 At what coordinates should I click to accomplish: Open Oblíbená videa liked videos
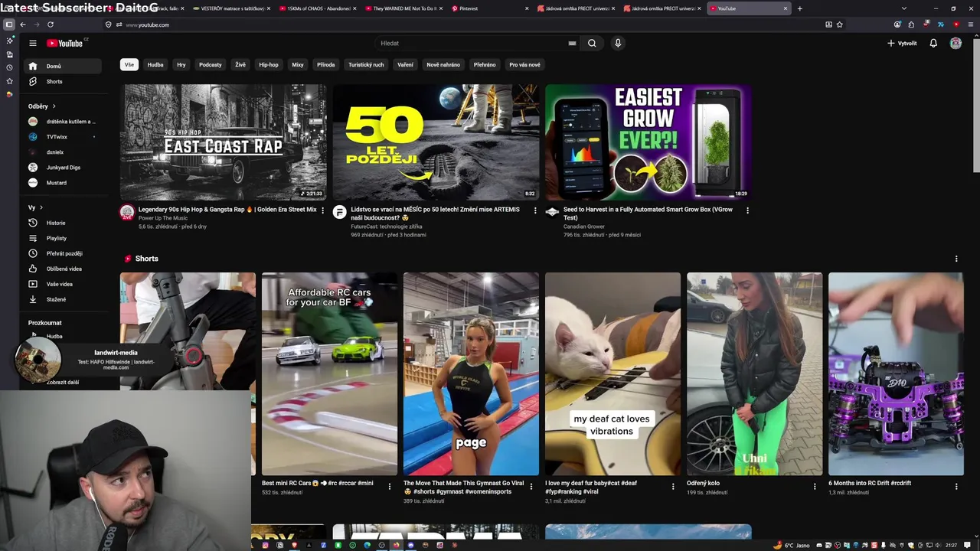click(x=64, y=269)
